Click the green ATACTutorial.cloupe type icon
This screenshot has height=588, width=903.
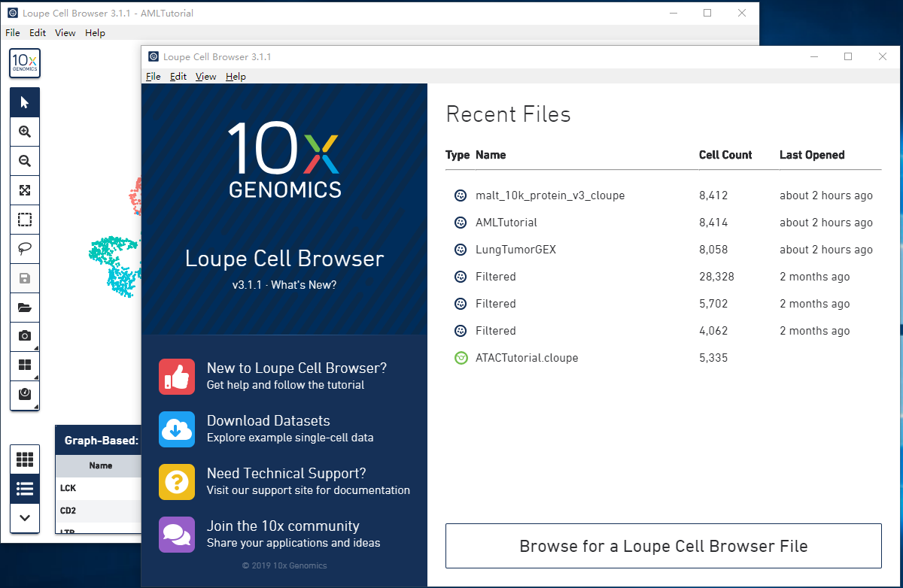(x=461, y=358)
